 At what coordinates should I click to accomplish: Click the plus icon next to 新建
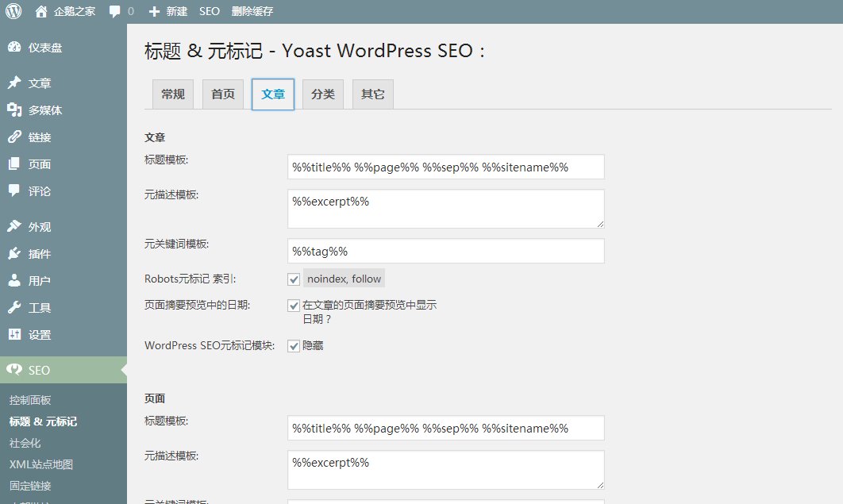tap(154, 11)
